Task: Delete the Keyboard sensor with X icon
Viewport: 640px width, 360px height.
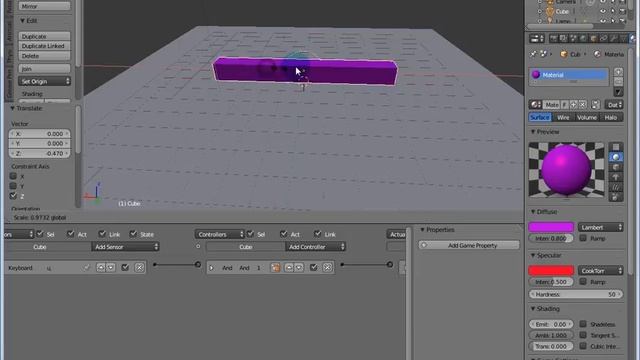Action: pyautogui.click(x=139, y=267)
